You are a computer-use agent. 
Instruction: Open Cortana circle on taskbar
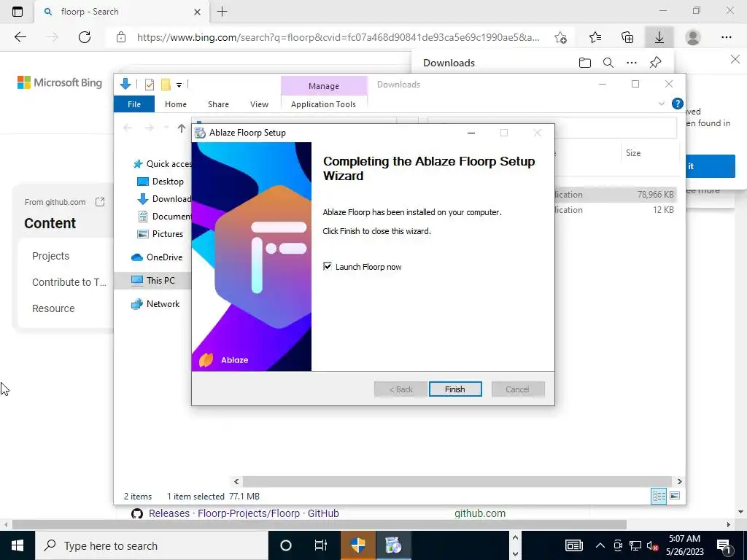click(x=286, y=545)
